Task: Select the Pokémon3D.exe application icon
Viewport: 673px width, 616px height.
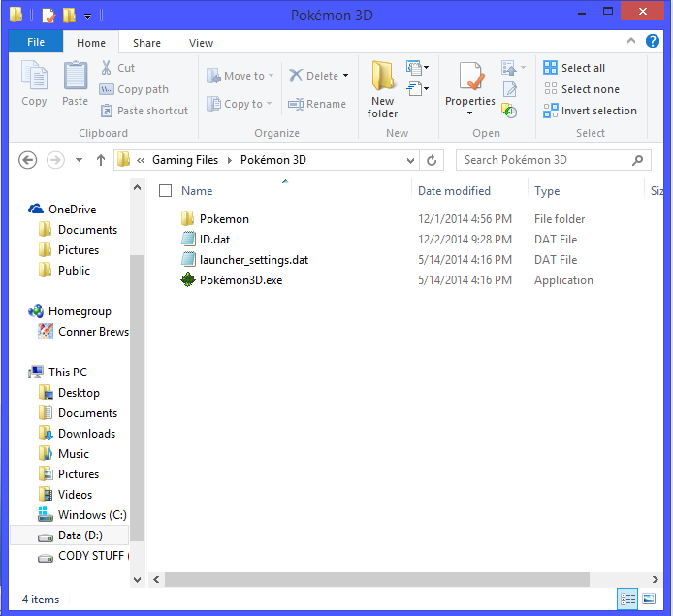Action: tap(187, 280)
